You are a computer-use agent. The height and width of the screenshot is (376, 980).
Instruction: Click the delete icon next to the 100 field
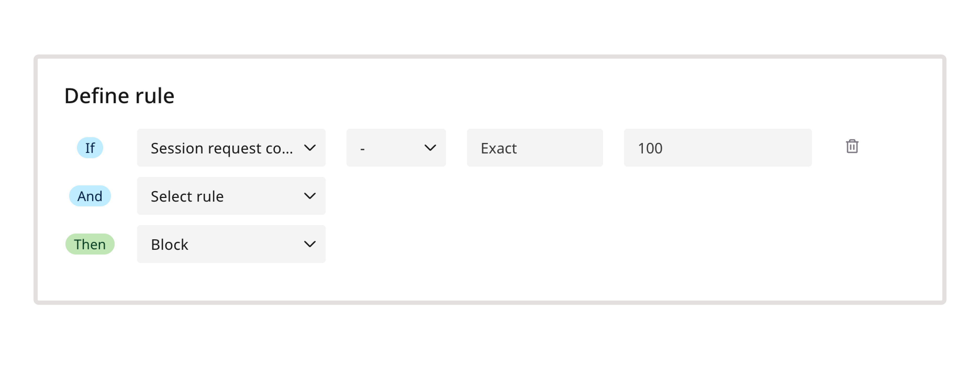click(x=852, y=147)
